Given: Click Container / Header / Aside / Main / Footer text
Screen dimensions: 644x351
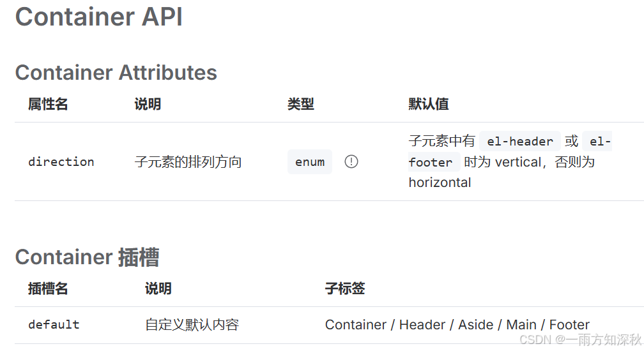Looking at the screenshot, I should click(457, 325).
